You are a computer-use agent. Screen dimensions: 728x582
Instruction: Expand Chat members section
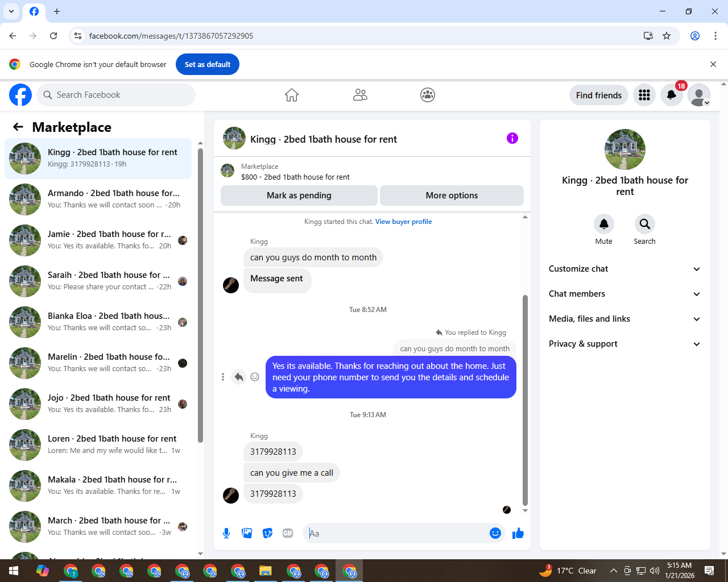pos(624,294)
